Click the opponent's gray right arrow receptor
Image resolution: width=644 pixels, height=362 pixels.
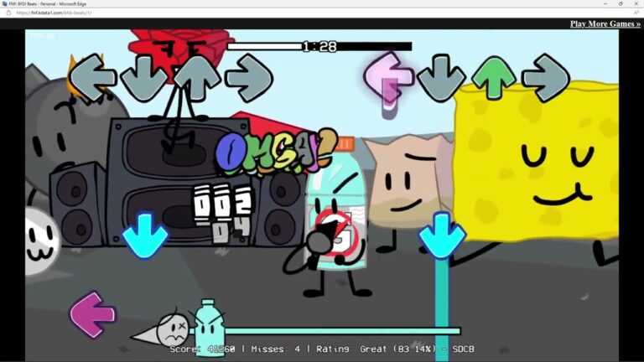click(x=248, y=79)
